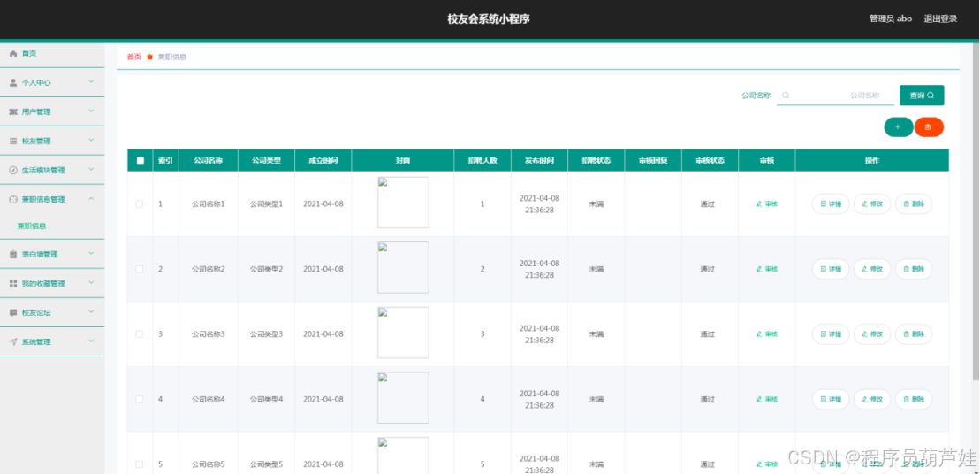Click the magnifier icon inside 公司名称 search field
This screenshot has width=980, height=475.
(786, 96)
